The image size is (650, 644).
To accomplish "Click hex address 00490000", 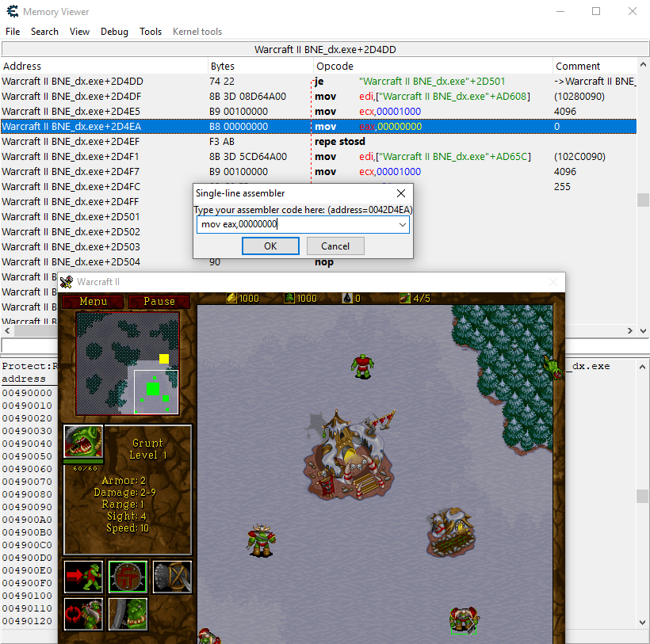I will pyautogui.click(x=27, y=393).
